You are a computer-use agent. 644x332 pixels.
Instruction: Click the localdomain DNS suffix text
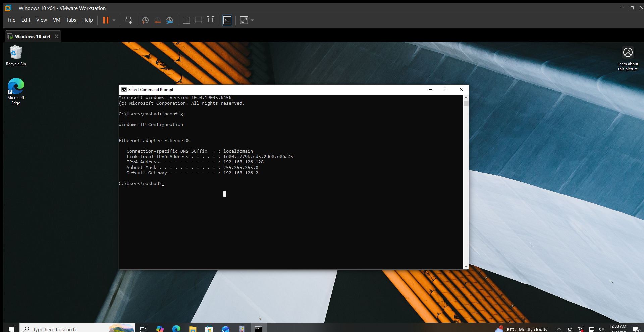tap(238, 151)
